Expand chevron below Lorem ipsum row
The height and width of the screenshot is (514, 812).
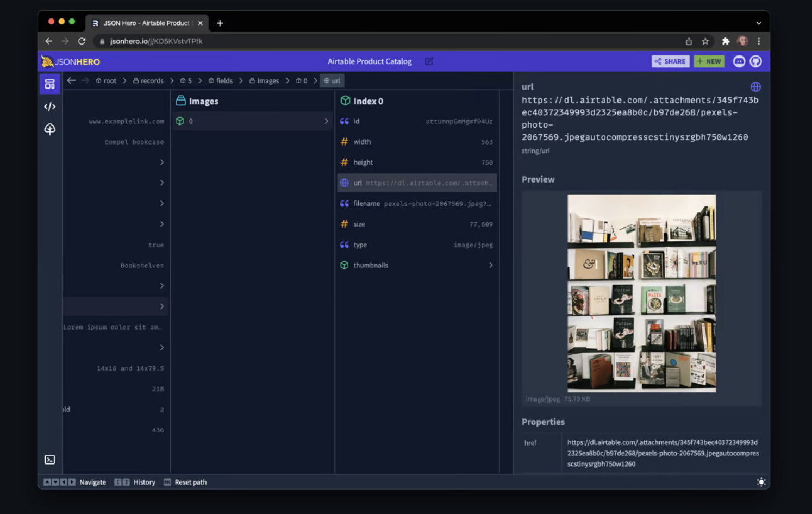click(161, 348)
